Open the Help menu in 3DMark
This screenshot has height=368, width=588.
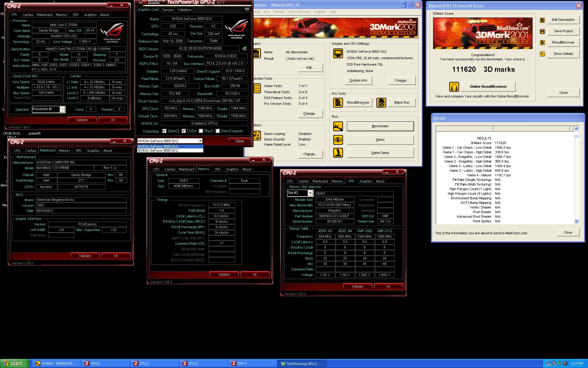[333, 12]
